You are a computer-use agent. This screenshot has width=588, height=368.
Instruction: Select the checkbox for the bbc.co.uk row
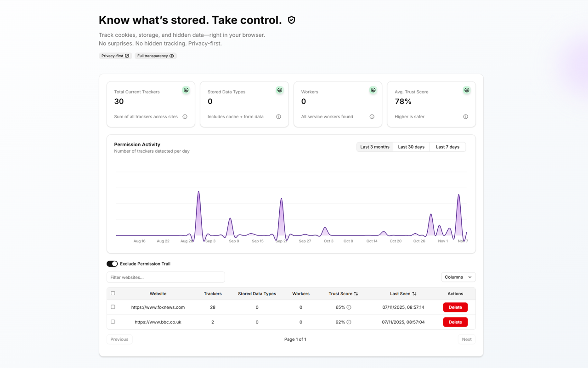tap(113, 322)
